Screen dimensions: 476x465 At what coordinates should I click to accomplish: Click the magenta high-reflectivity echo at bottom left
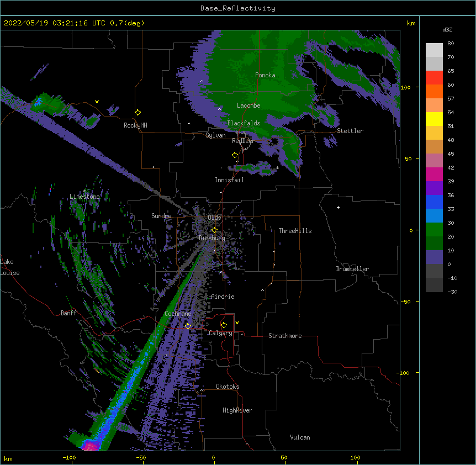point(90,446)
